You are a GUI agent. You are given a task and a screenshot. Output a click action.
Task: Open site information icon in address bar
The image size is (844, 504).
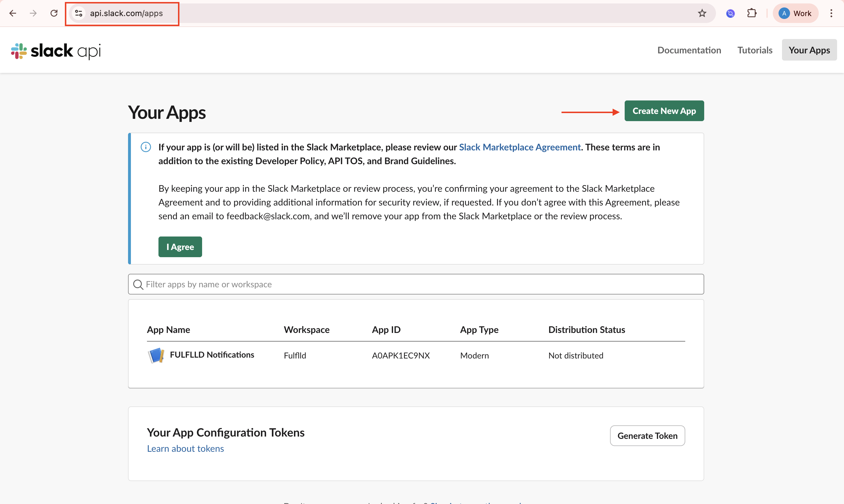pos(79,13)
